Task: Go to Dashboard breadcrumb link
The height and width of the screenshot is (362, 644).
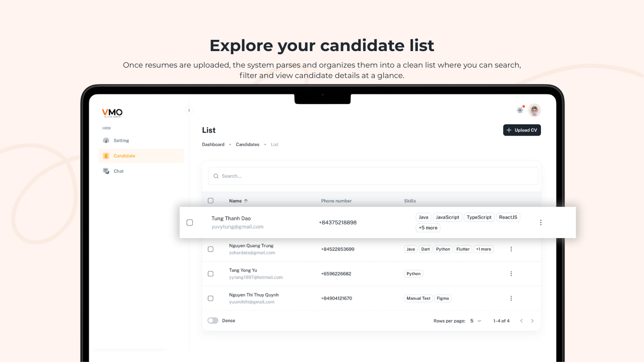Action: tap(213, 144)
